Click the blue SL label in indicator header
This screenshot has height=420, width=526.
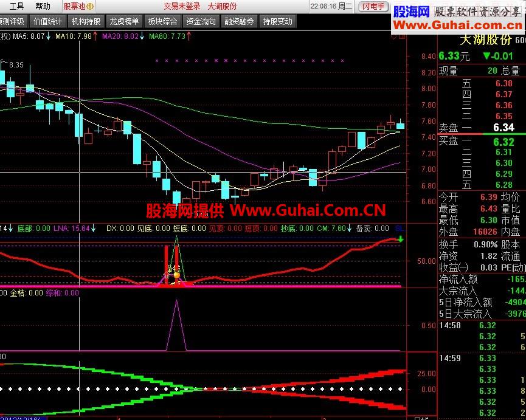point(400,229)
